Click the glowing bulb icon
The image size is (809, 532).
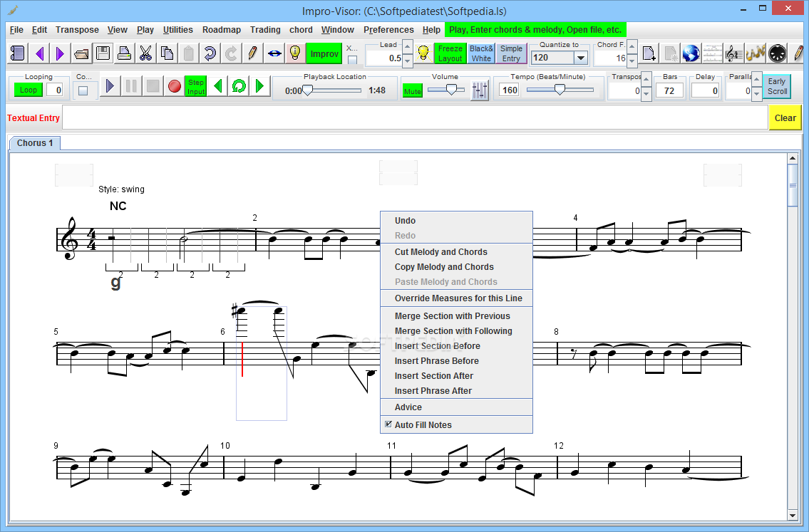[x=423, y=53]
